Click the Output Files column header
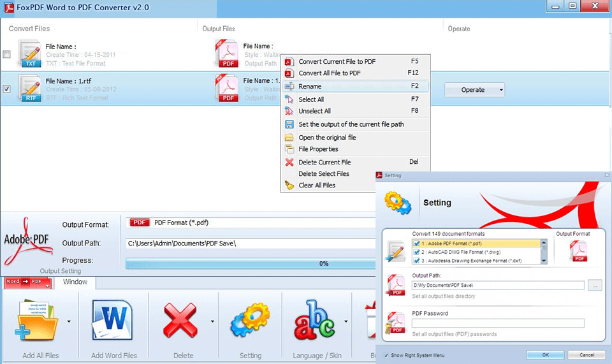This screenshot has height=364, width=612. 219,29
